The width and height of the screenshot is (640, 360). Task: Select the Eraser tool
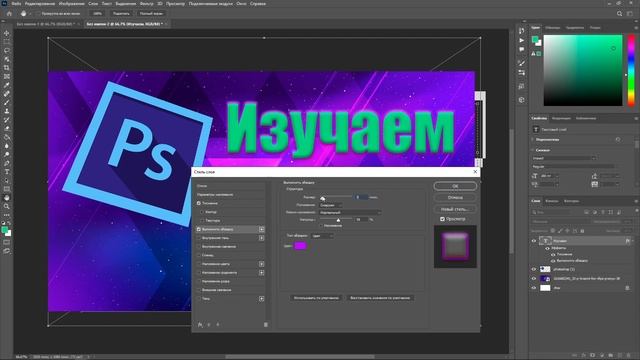point(7,129)
